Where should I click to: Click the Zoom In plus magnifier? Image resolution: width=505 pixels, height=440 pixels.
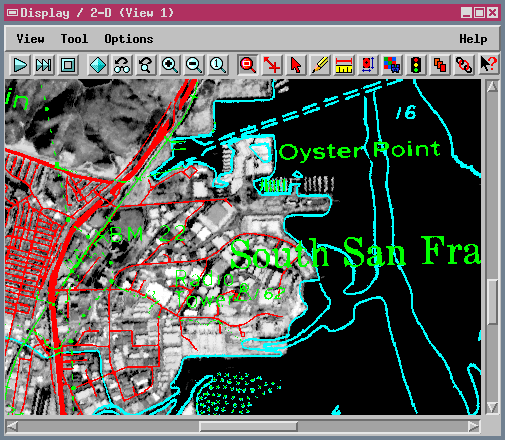point(170,65)
